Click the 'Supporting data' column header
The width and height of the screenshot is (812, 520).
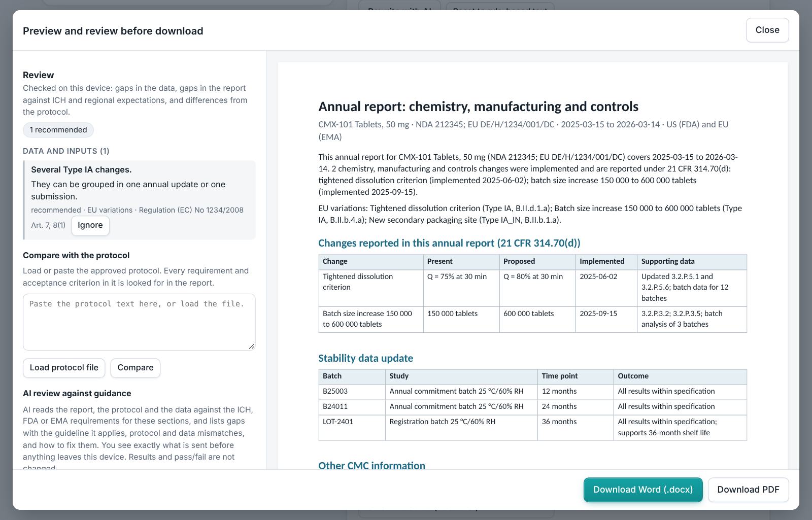[x=692, y=262]
